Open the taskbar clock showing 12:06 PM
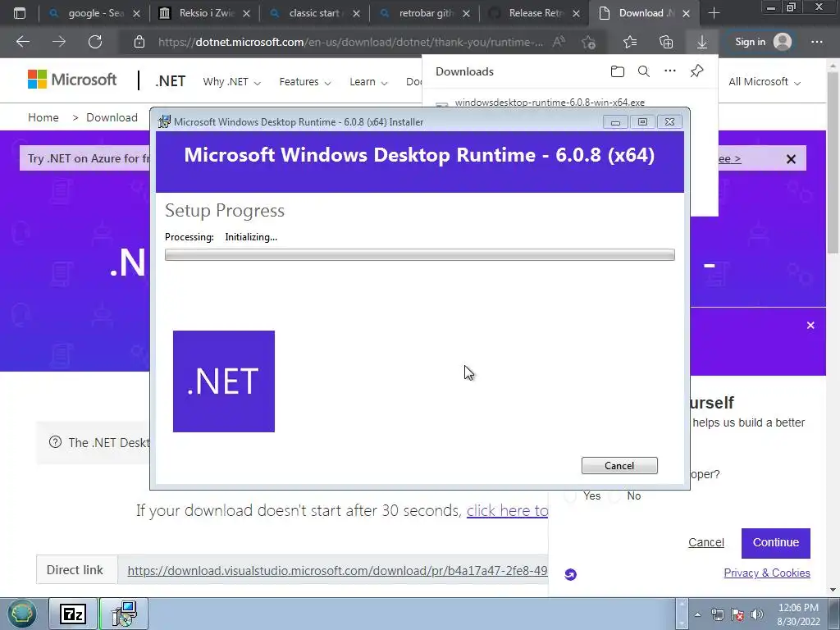Screen dimensions: 840x630 pos(798,614)
